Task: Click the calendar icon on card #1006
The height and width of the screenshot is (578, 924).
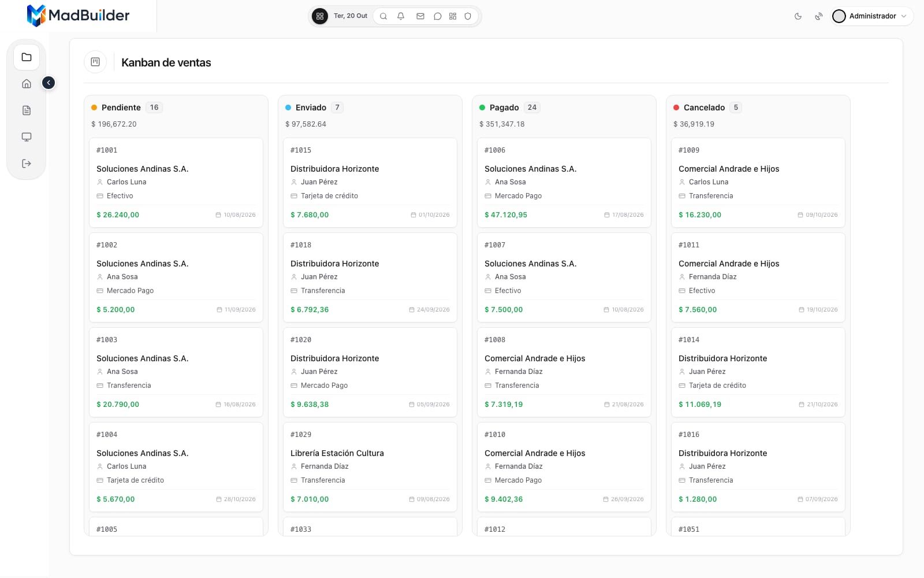Action: tap(607, 215)
